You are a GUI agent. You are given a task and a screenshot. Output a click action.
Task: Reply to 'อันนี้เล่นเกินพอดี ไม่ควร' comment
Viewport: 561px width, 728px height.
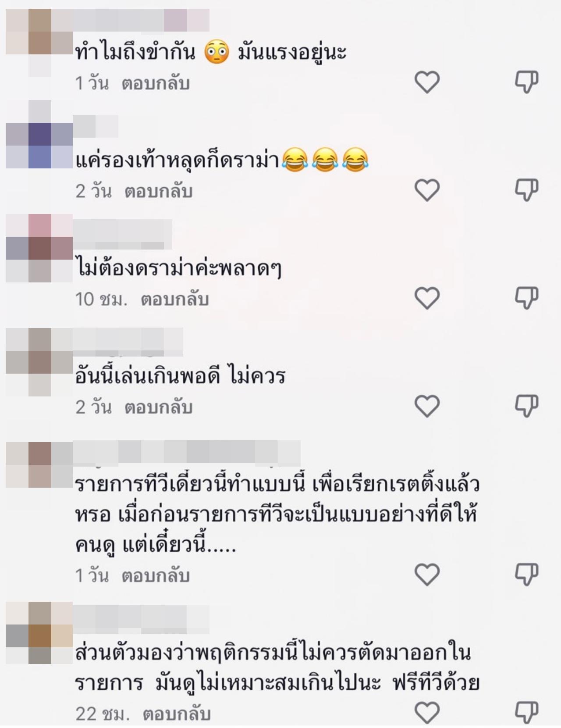[x=159, y=407]
